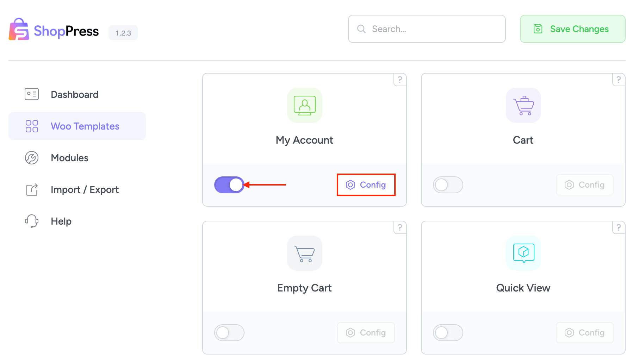Click the Help headset icon
Image resolution: width=639 pixels, height=364 pixels.
pos(31,221)
